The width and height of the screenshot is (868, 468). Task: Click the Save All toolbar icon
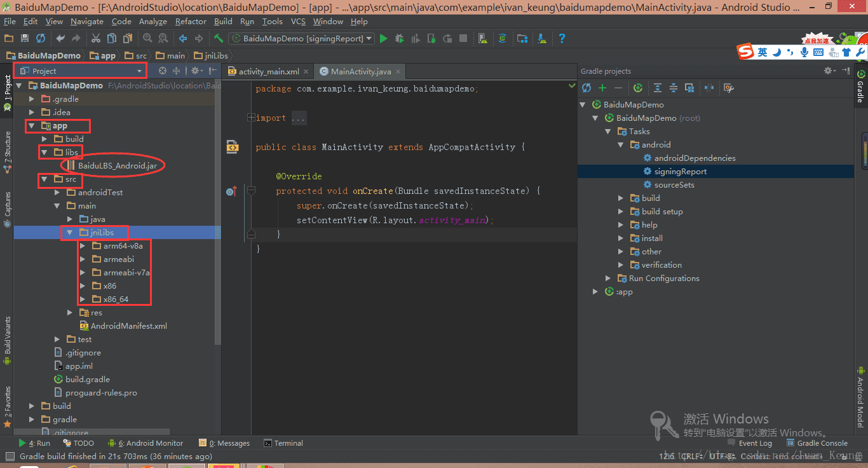(25, 39)
